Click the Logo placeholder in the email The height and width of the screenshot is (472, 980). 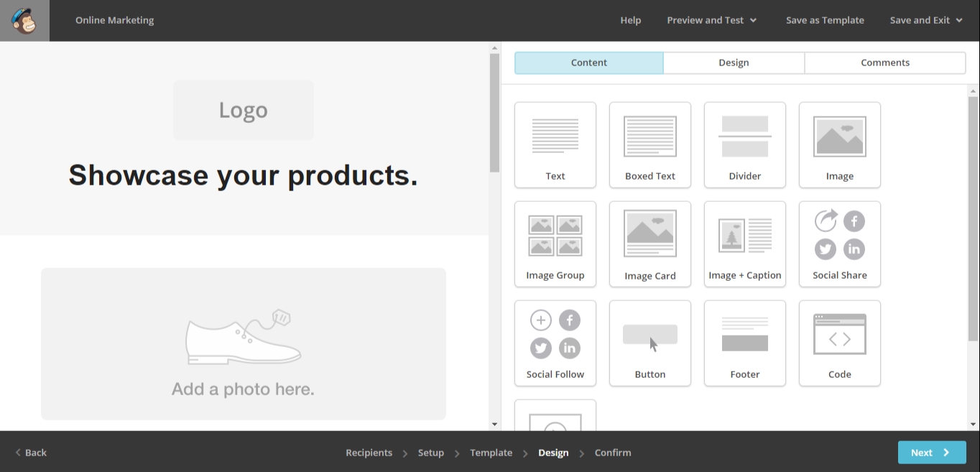point(244,111)
